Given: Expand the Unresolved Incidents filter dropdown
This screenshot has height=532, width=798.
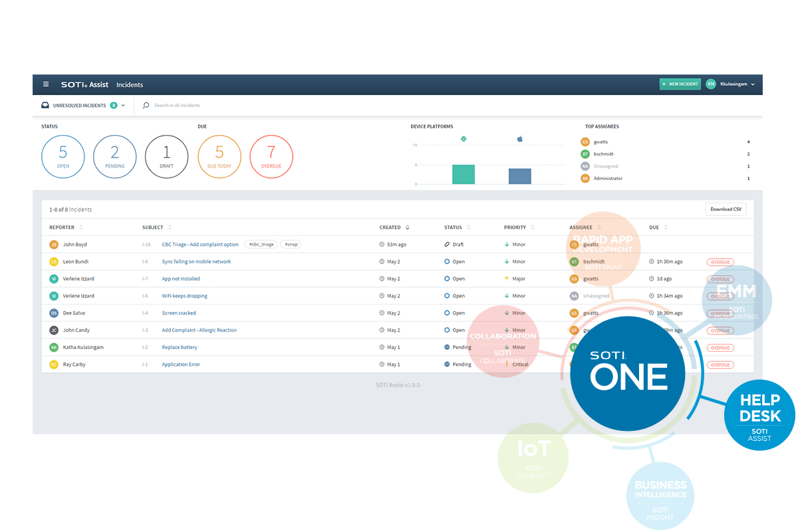Looking at the screenshot, I should (x=123, y=105).
